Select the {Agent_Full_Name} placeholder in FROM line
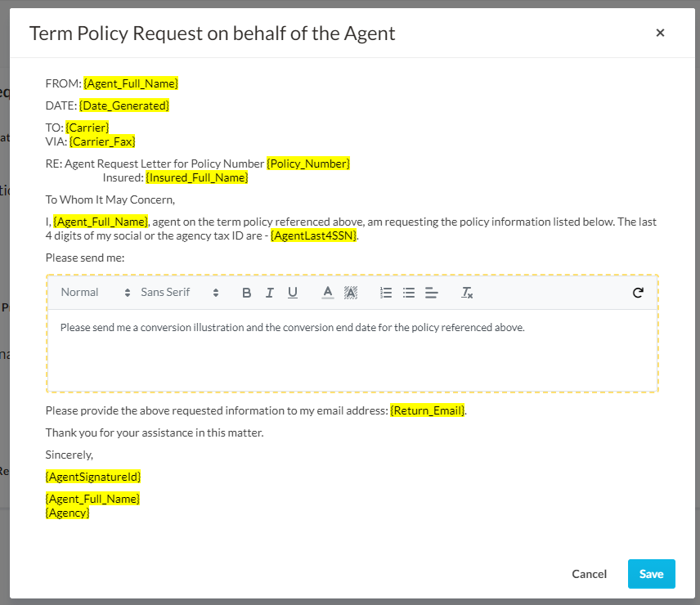The image size is (700, 605). (130, 83)
